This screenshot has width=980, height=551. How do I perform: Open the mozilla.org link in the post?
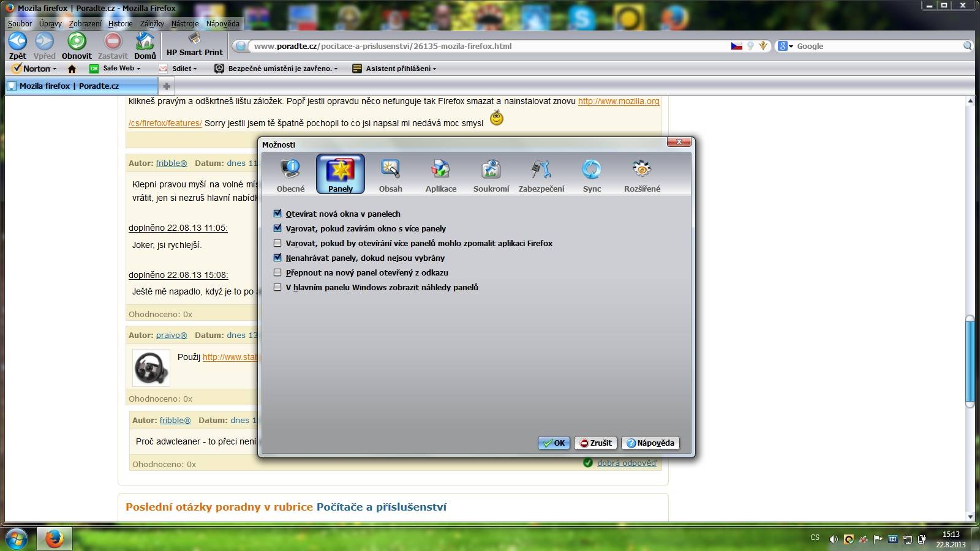point(619,101)
